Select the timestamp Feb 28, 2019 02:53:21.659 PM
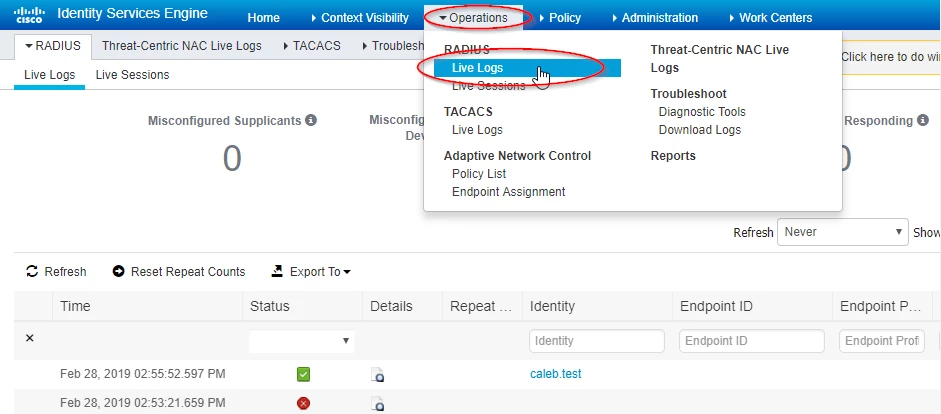Viewport: 941px width, 414px height. coord(143,402)
